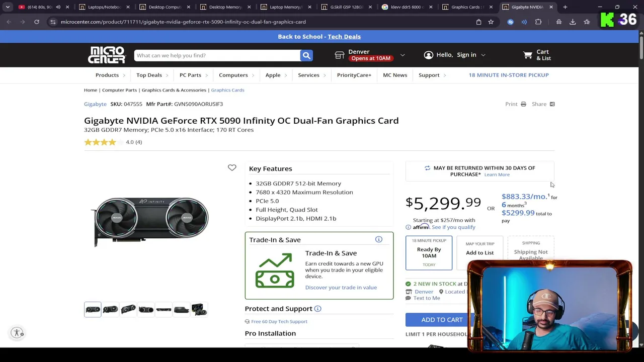
Task: Click Discover your trade in value link
Action: pyautogui.click(x=341, y=287)
